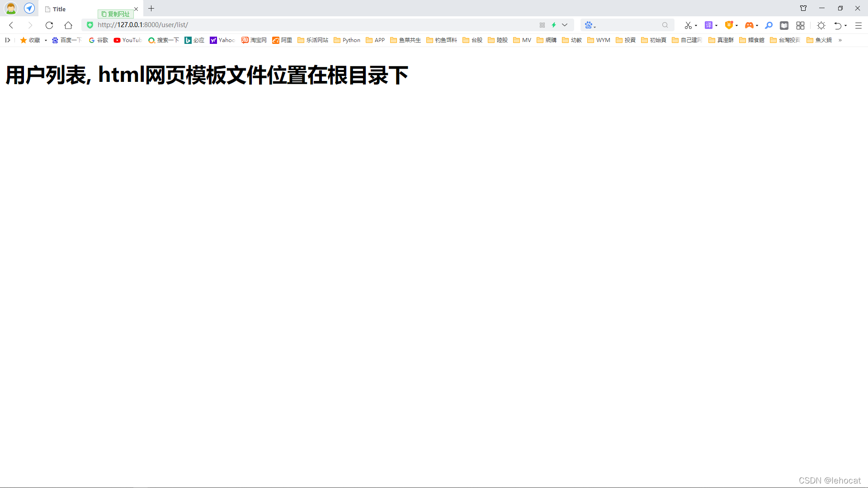Expand the bookmarks overflow chevron
868x488 pixels.
[841, 40]
